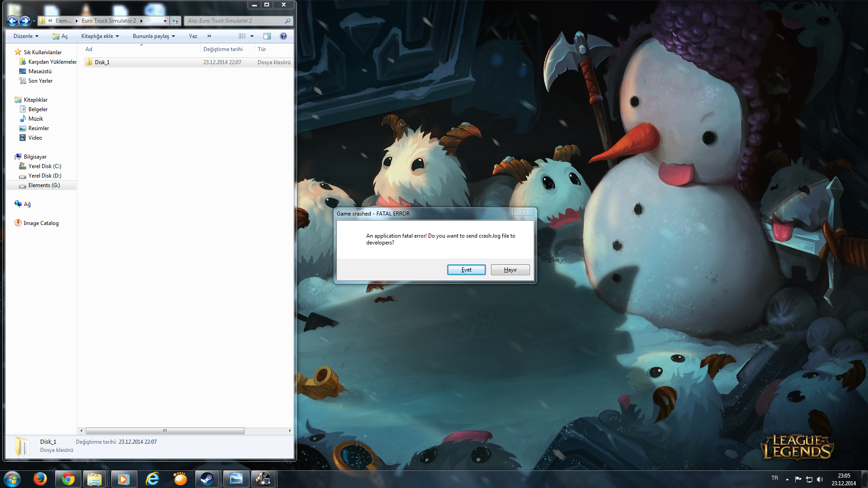
Task: Launch Google Chrome from the taskbar
Action: tap(68, 479)
